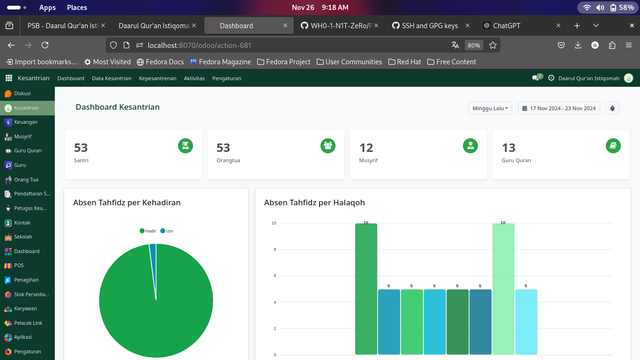Open Kontak app in sidebar

tap(27, 222)
